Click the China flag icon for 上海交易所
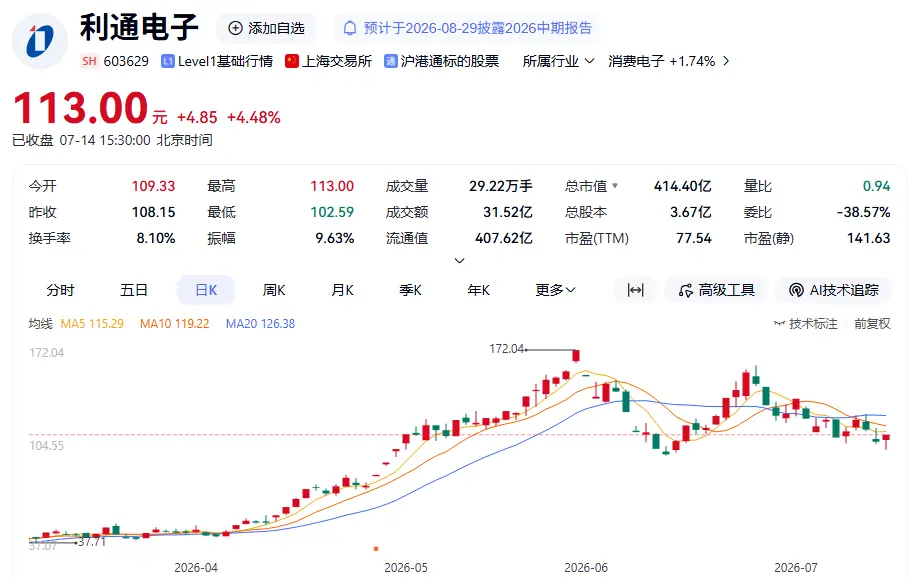915x579 pixels. pos(292,61)
